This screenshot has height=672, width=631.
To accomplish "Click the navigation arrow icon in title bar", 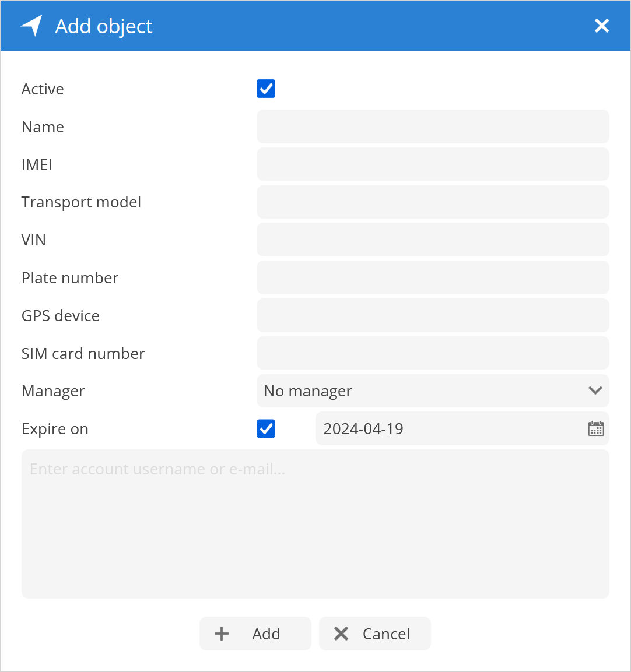I will click(31, 26).
